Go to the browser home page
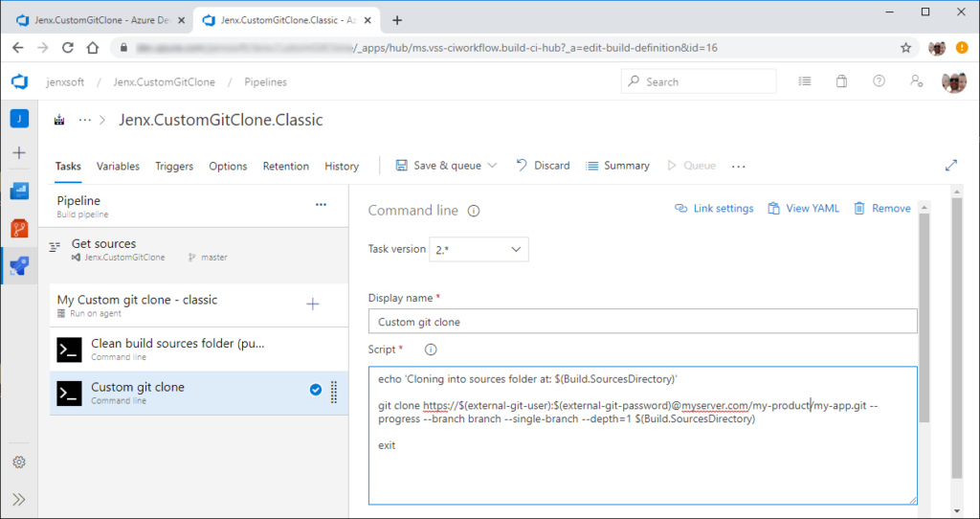Screen dimensions: 980x519 click(93, 48)
